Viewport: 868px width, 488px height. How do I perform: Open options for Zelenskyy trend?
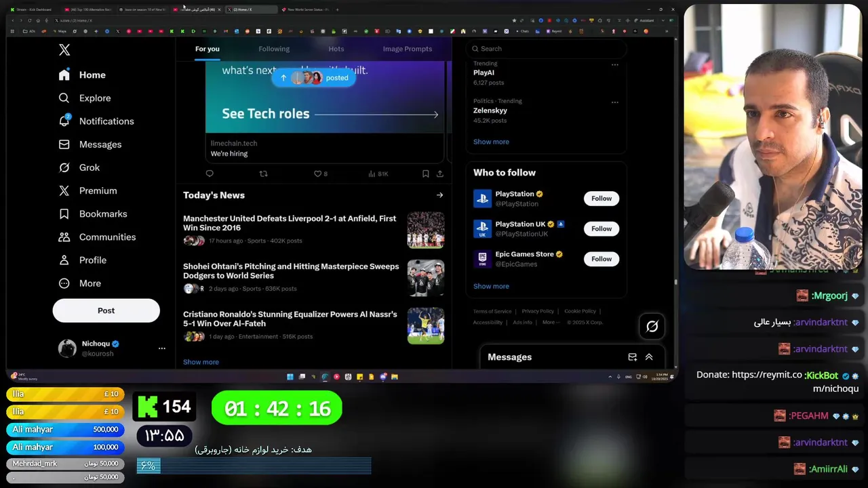click(614, 102)
